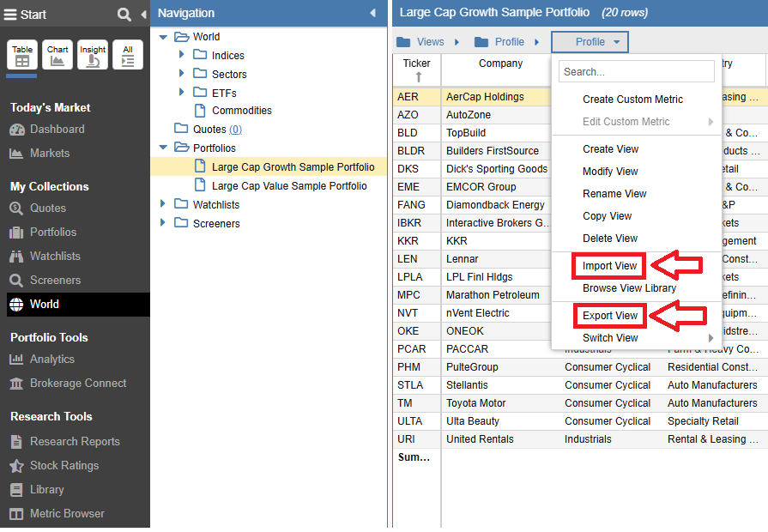Choose Create View from menu
Screen dimensions: 768x532
(610, 149)
